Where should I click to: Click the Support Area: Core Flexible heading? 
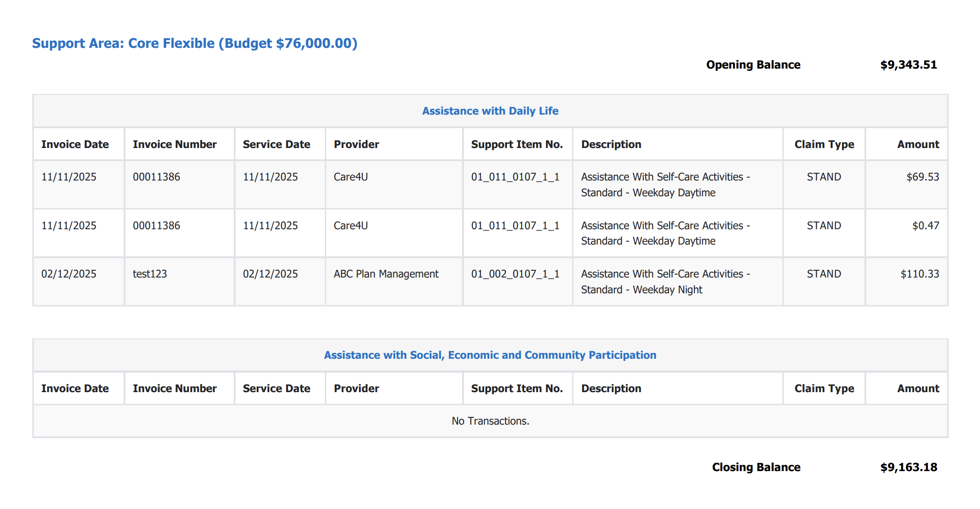pyautogui.click(x=194, y=43)
